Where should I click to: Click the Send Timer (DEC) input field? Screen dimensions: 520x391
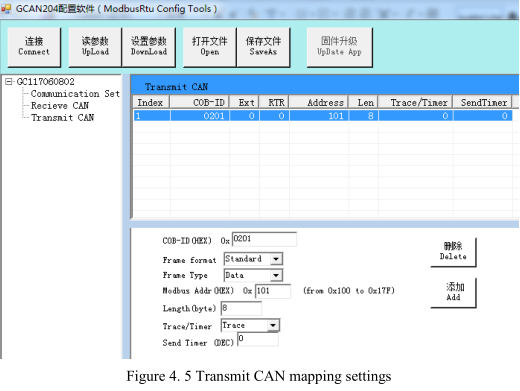(258, 339)
